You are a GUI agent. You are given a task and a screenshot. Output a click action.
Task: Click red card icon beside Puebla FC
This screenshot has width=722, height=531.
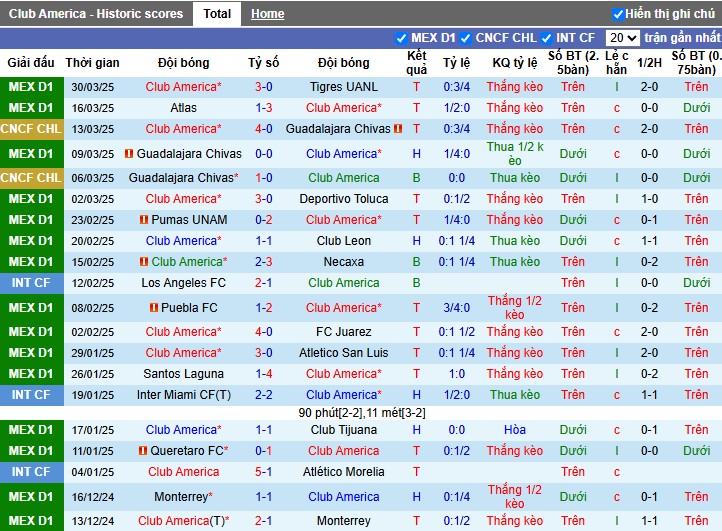click(154, 308)
